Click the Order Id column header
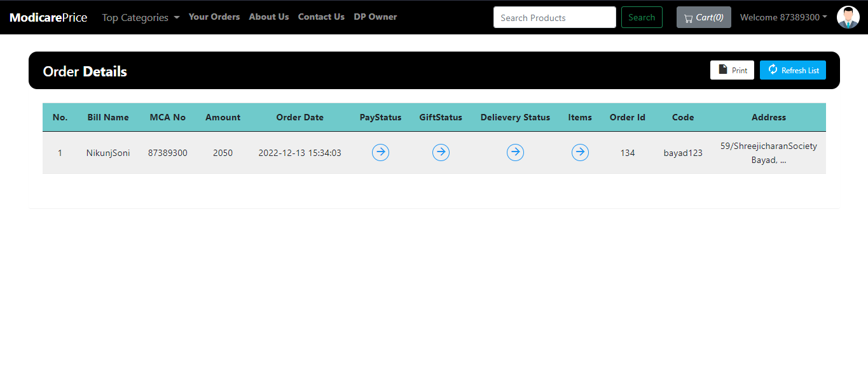This screenshot has height=382, width=868. pos(628,117)
